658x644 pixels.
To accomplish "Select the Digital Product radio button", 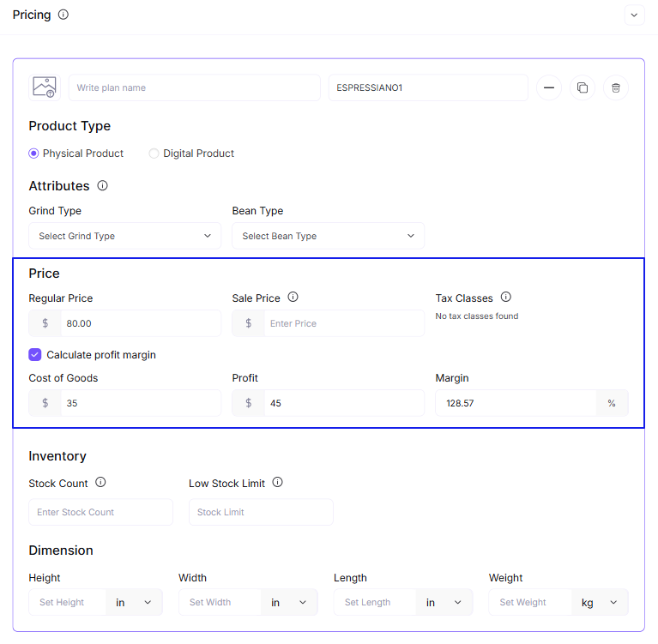I will [154, 153].
